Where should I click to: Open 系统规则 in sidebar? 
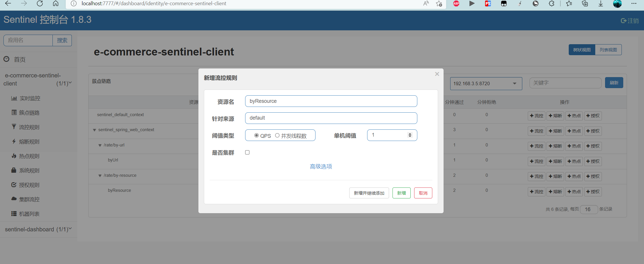pyautogui.click(x=29, y=171)
